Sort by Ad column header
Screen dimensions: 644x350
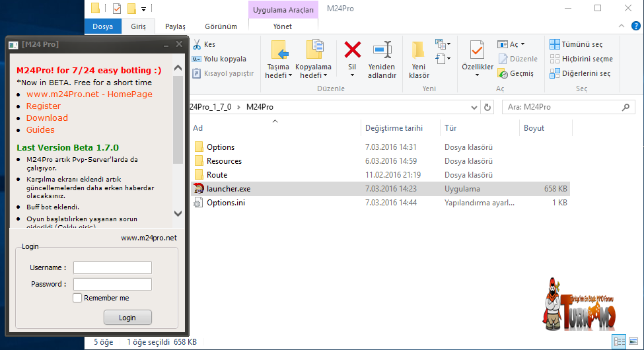pos(275,127)
